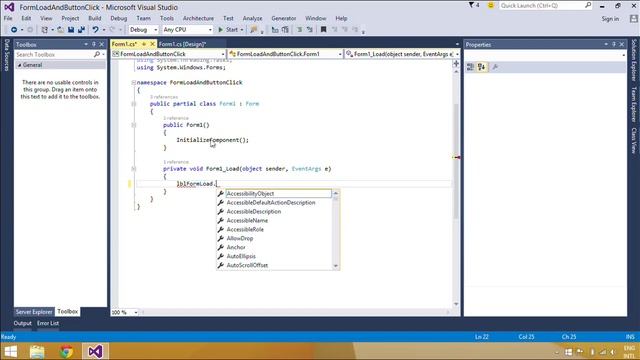Click the Comment Out Lines toolbar icon
The height and width of the screenshot is (360, 640).
coord(299,30)
